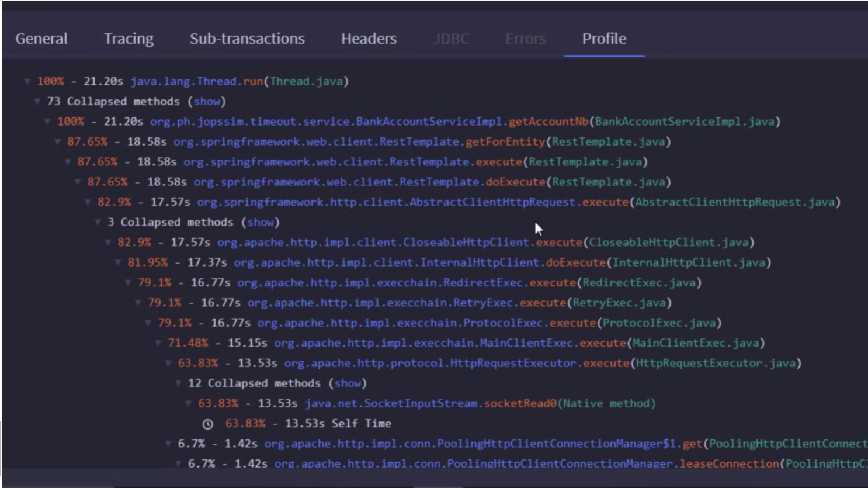The height and width of the screenshot is (488, 868).
Task: Collapse the 3 Collapsed methods node
Action: [98, 222]
